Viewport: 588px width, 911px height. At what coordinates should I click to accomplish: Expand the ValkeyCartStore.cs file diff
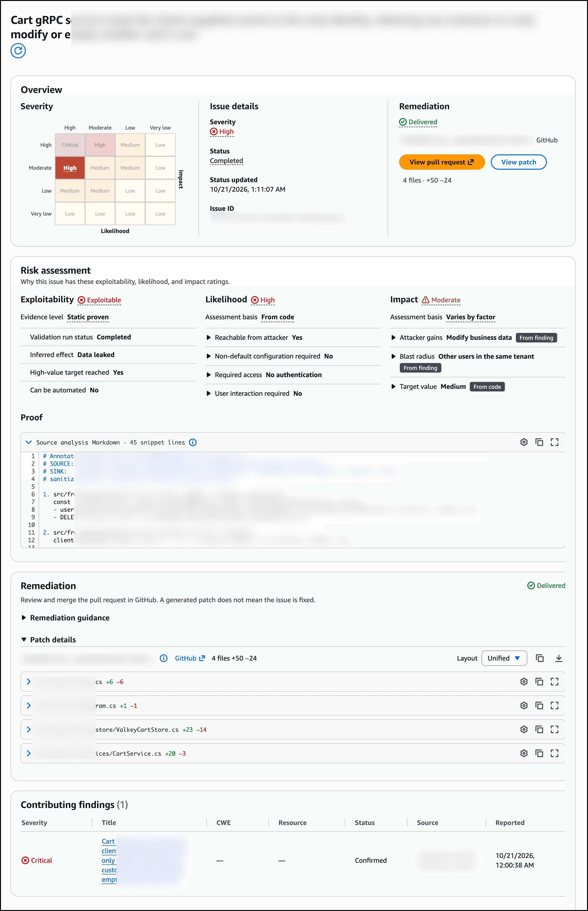(x=29, y=729)
